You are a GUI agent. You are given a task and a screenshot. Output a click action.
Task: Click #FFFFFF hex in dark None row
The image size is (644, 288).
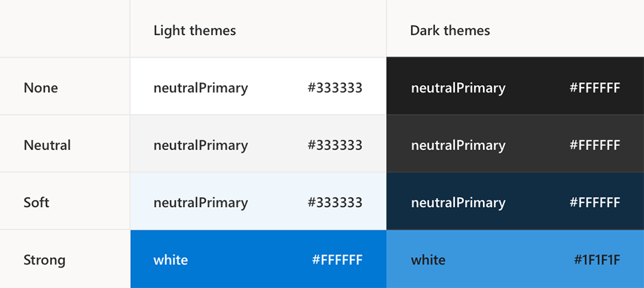[x=595, y=88]
